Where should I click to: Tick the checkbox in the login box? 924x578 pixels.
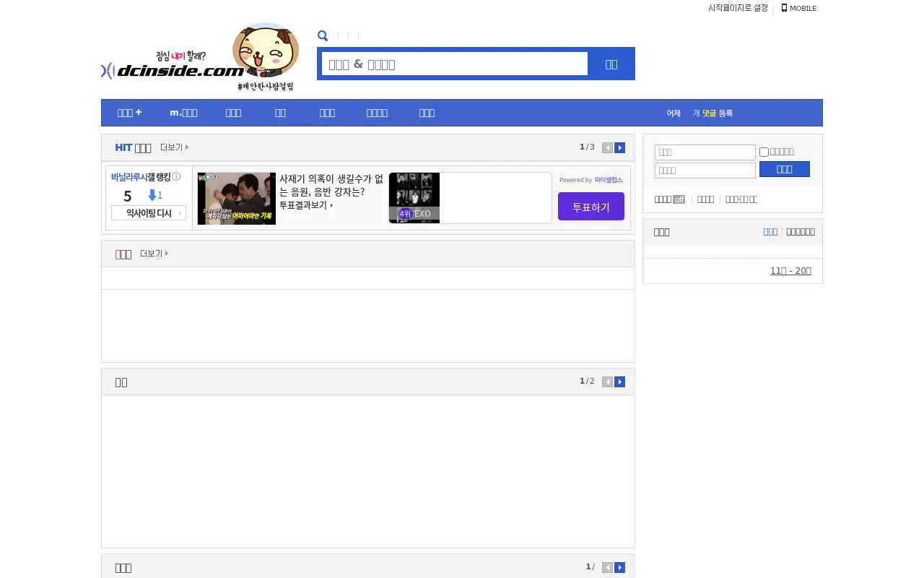click(764, 152)
